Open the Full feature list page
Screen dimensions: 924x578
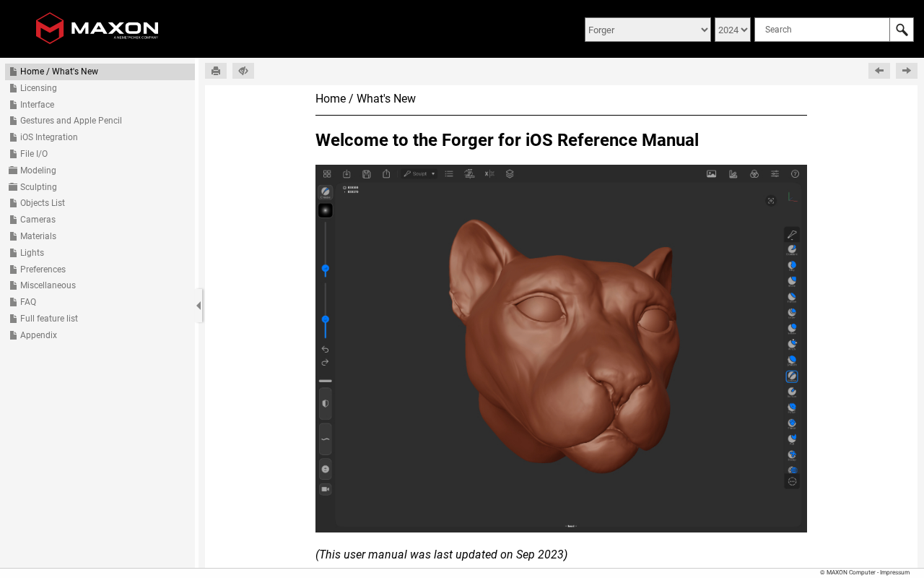[x=49, y=319]
